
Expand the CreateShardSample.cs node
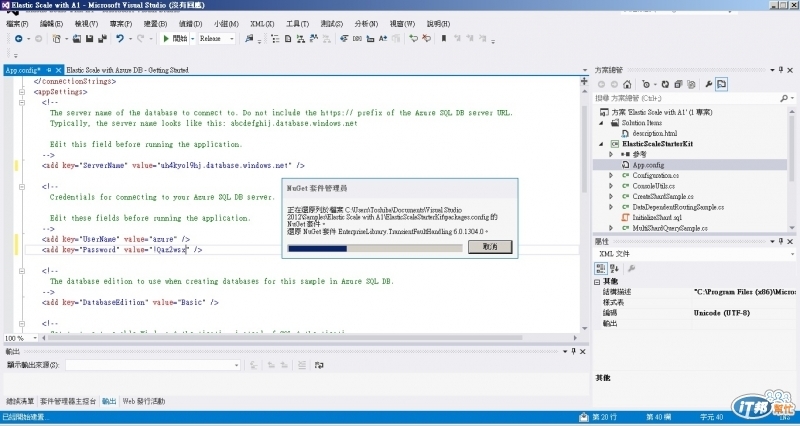[611, 196]
